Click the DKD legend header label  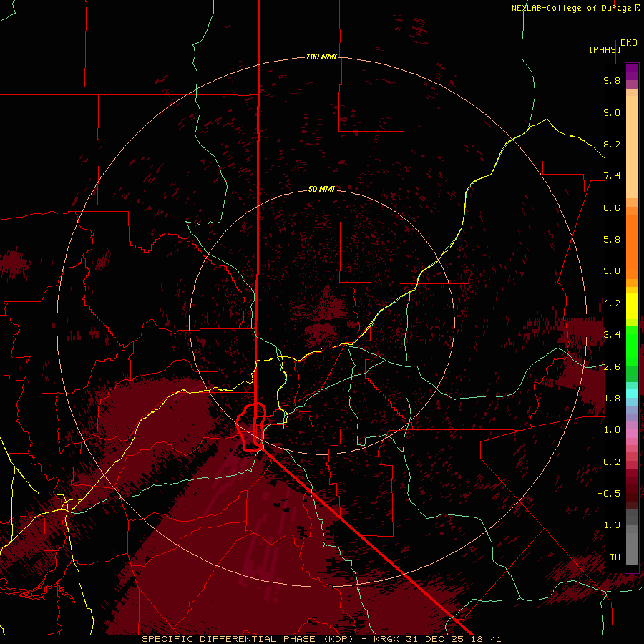[629, 43]
